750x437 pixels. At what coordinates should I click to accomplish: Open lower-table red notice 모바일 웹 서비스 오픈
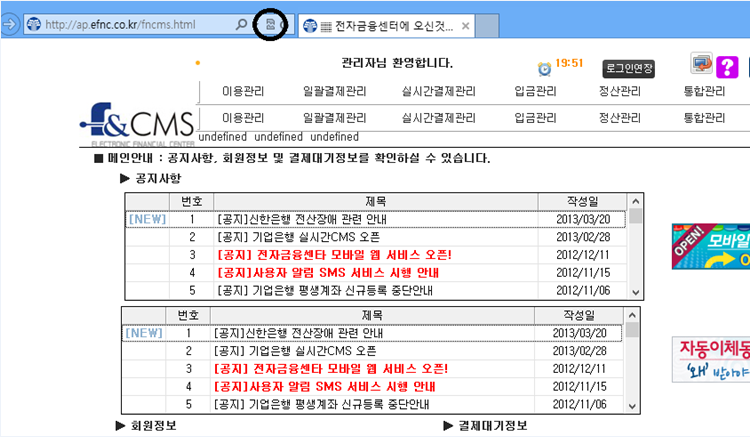331,369
